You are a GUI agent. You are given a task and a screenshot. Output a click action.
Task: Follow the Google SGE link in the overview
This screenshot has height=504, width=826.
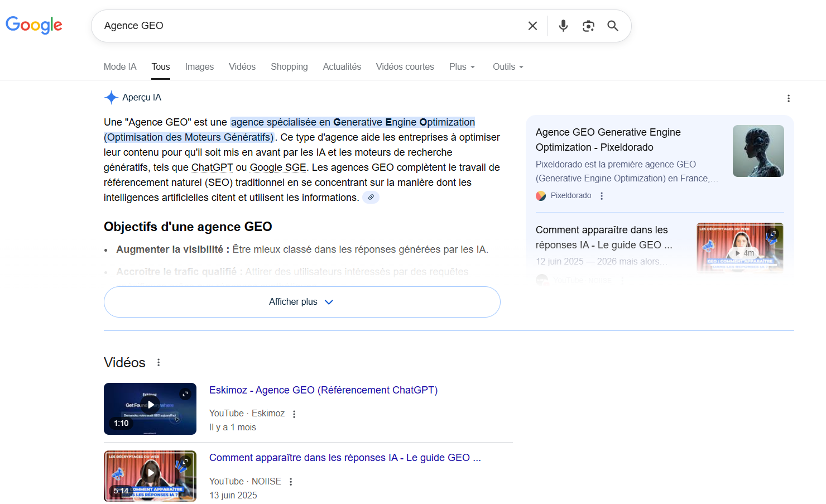tap(278, 167)
